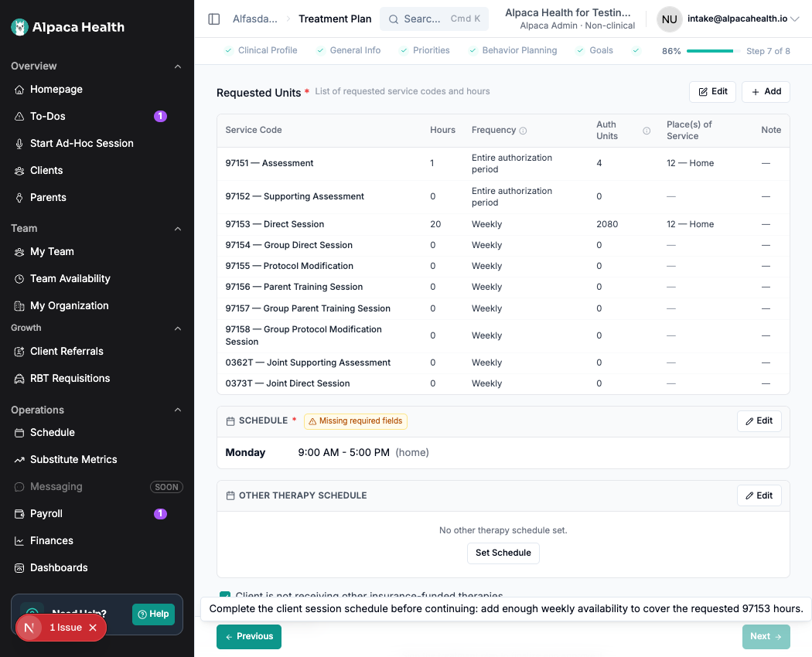The width and height of the screenshot is (812, 657).
Task: Click the Substitute Metrics trend icon
Action: (x=19, y=460)
